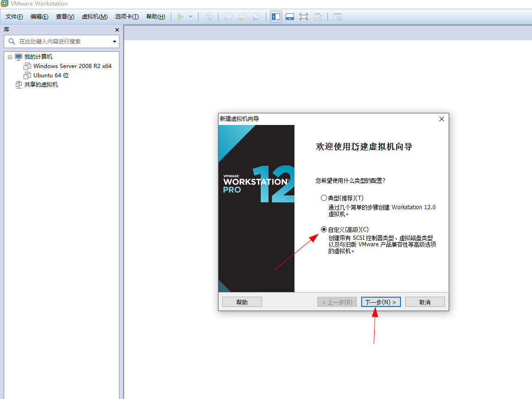This screenshot has width=532, height=399.
Task: Click Windows Server 2008 VM icon
Action: (x=27, y=66)
